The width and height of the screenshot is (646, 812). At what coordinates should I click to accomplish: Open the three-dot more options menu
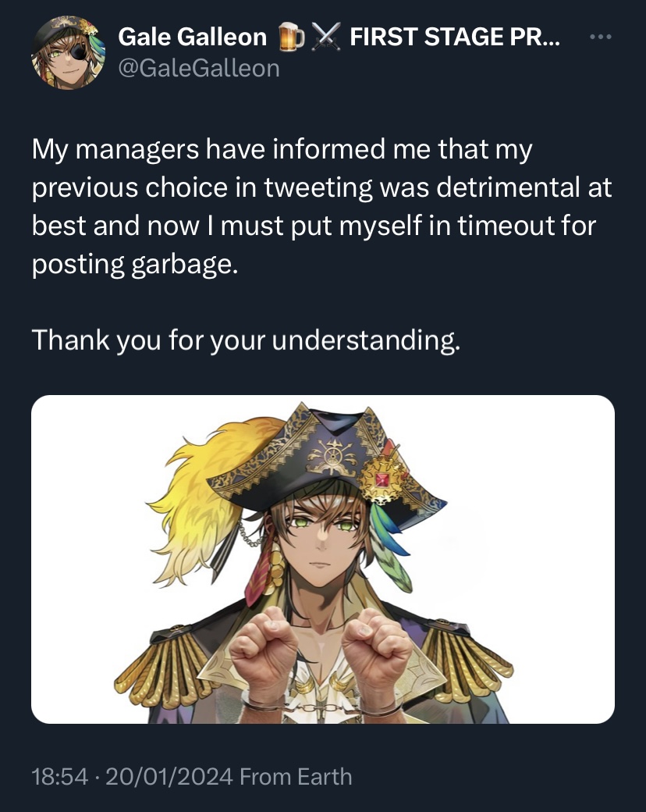coord(601,37)
